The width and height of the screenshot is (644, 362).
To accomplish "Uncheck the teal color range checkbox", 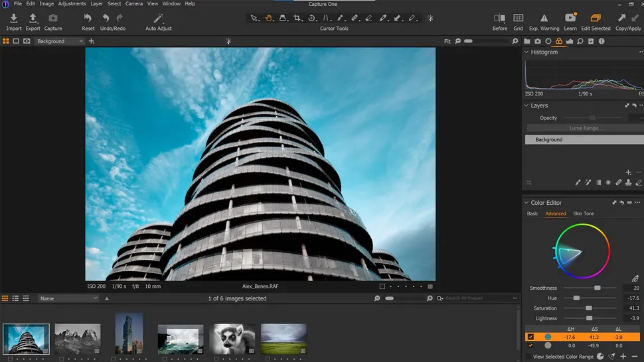I will [x=530, y=337].
